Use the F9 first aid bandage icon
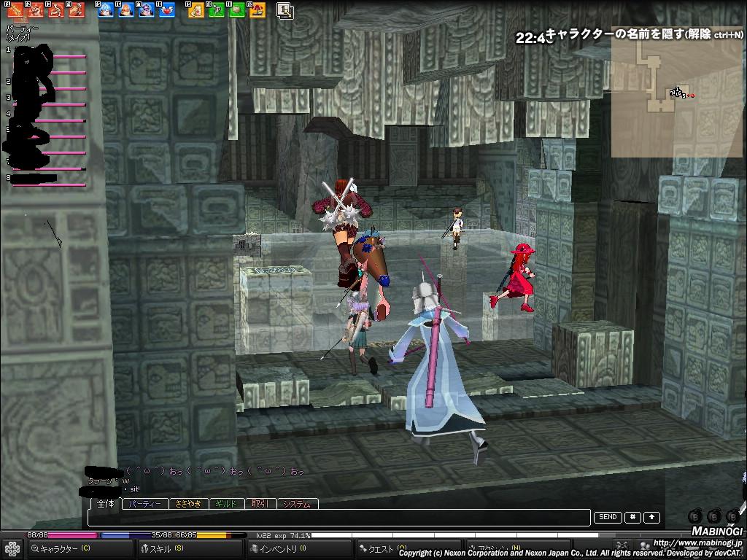747x560 pixels. pyautogui.click(x=196, y=10)
